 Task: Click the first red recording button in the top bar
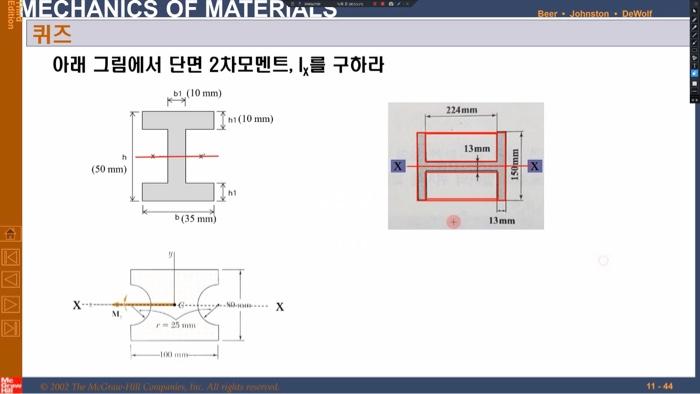point(374,4)
